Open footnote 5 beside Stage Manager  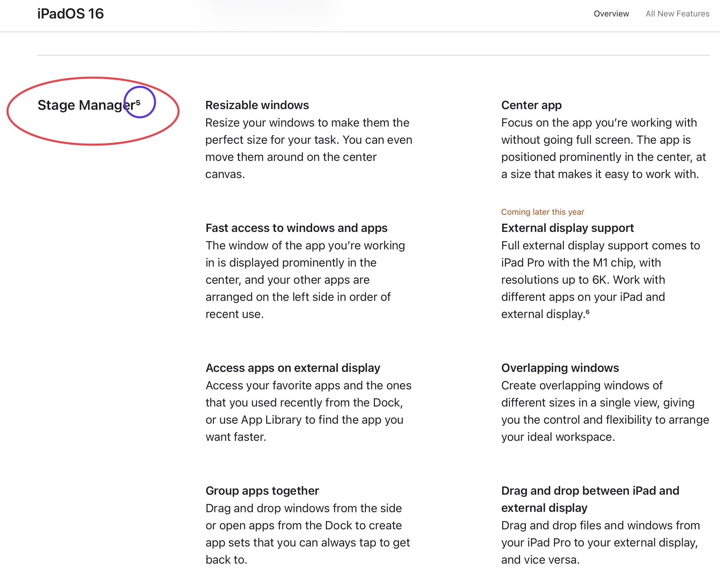138,102
